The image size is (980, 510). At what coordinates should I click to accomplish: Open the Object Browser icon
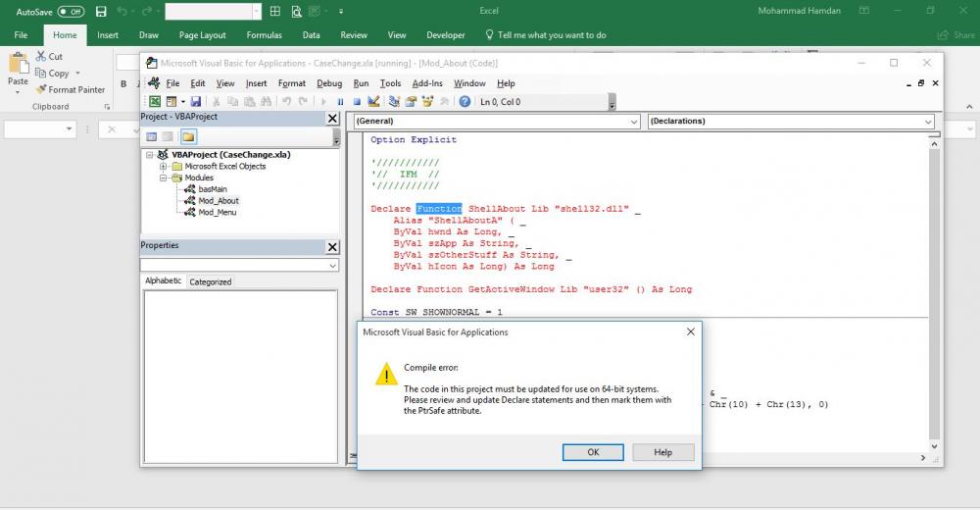pyautogui.click(x=427, y=101)
